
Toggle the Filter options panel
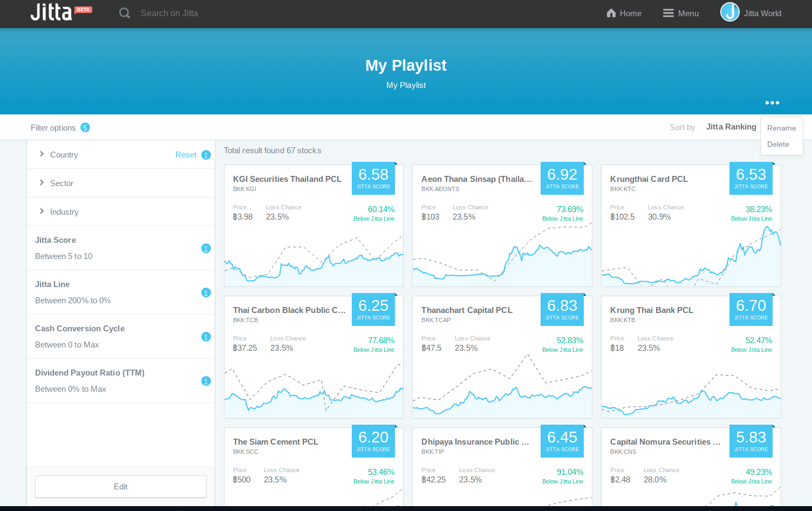pos(53,128)
